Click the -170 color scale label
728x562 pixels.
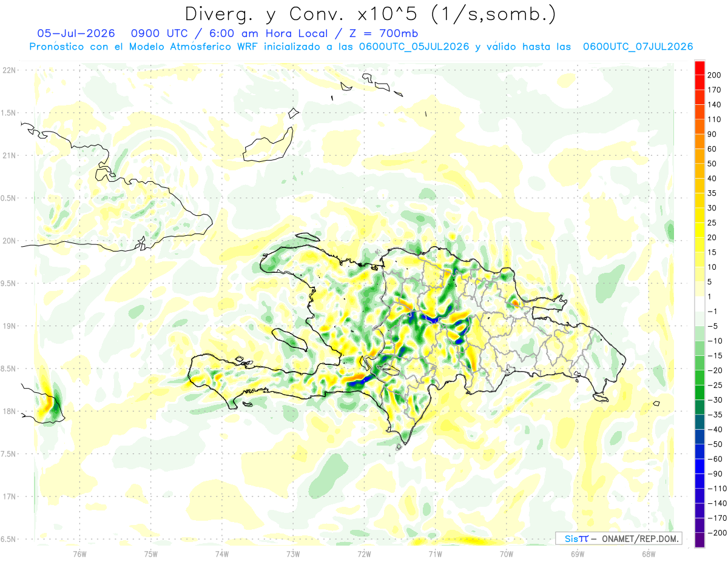click(718, 518)
